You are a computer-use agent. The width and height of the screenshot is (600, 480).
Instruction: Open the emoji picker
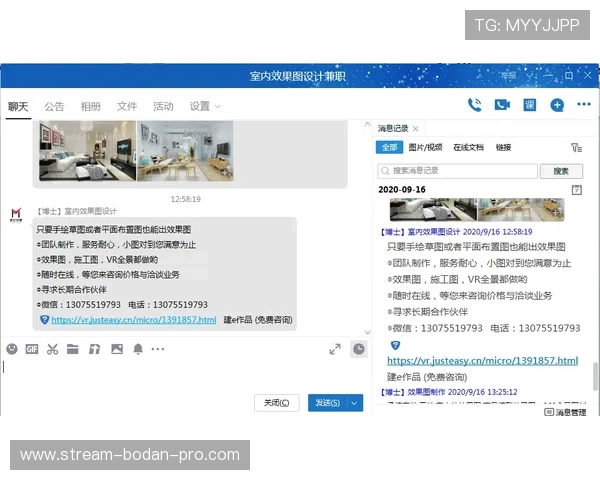click(12, 349)
